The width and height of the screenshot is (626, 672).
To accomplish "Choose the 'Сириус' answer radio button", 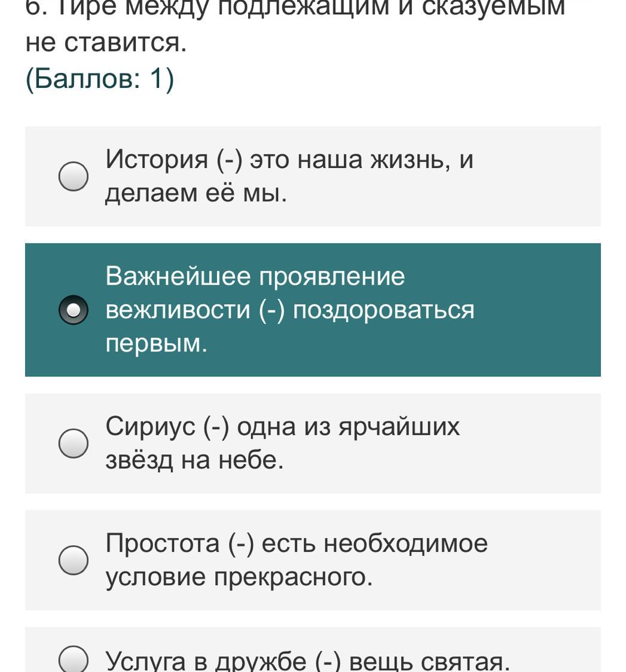I will click(x=74, y=443).
